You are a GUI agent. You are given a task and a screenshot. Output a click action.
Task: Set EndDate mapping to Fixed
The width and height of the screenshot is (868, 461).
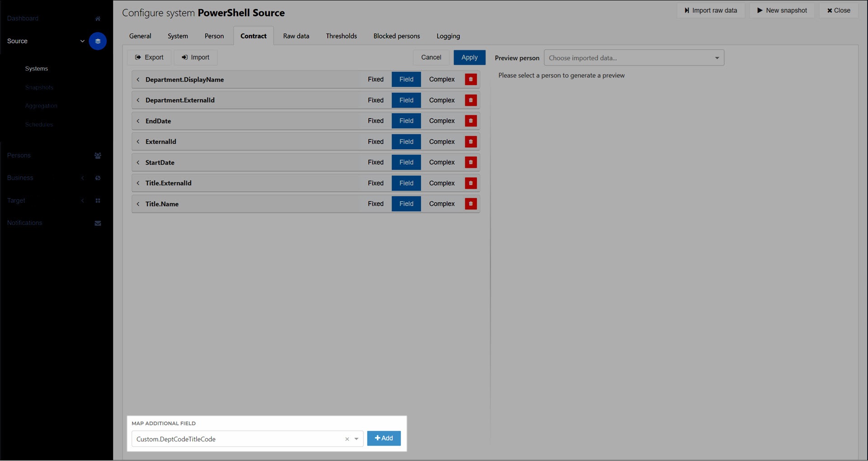click(x=376, y=121)
